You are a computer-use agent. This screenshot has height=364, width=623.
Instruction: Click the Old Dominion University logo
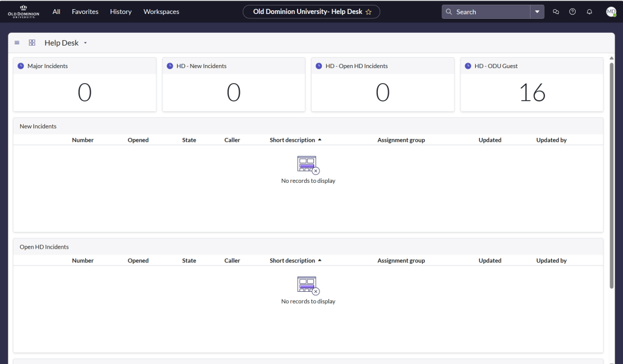(x=24, y=12)
